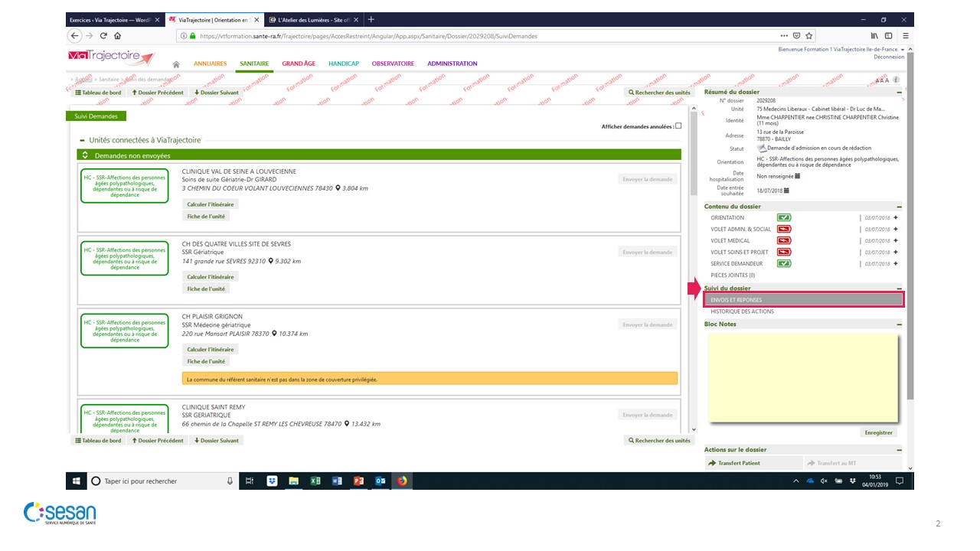Click Firefox reload page icon

[x=103, y=36]
